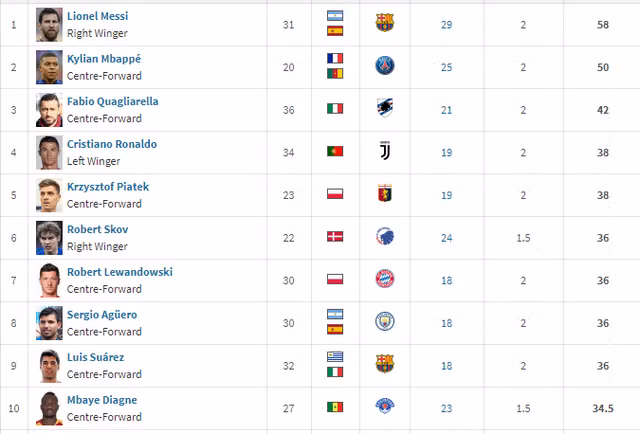Viewport: 640px width, 434px height.
Task: Click the Barcelona crest in Lionel Messi's row
Action: coord(385,23)
